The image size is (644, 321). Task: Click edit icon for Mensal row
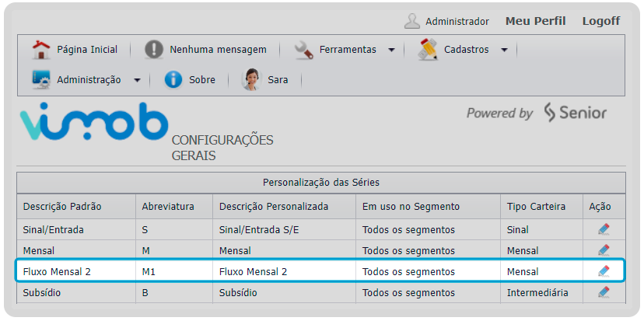click(x=604, y=250)
